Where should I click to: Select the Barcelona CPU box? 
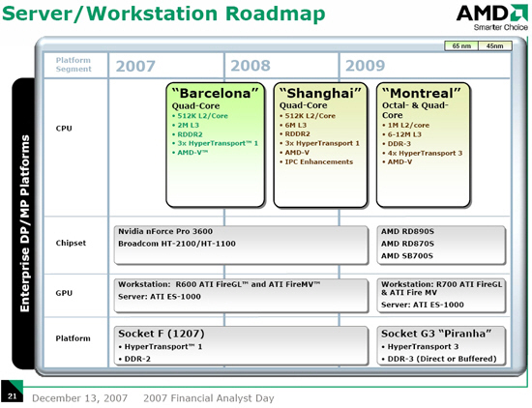coord(216,145)
